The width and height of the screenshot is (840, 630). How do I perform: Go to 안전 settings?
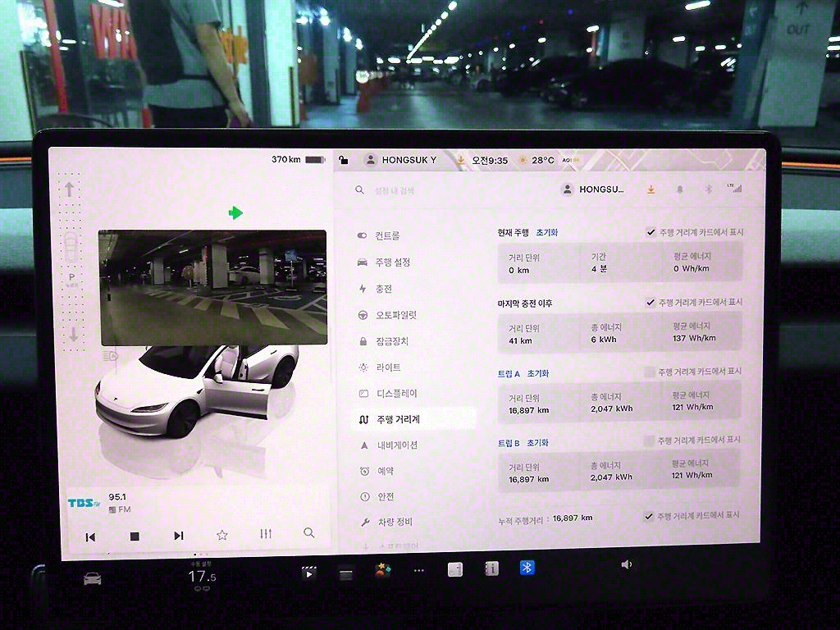coord(377,496)
